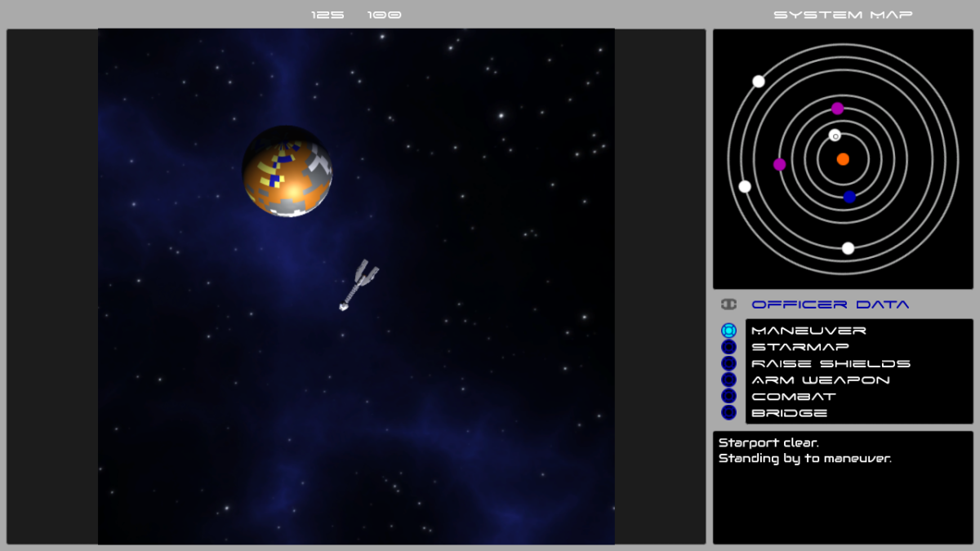Click the Bridge indicator icon
This screenshot has height=551, width=980.
tap(729, 411)
